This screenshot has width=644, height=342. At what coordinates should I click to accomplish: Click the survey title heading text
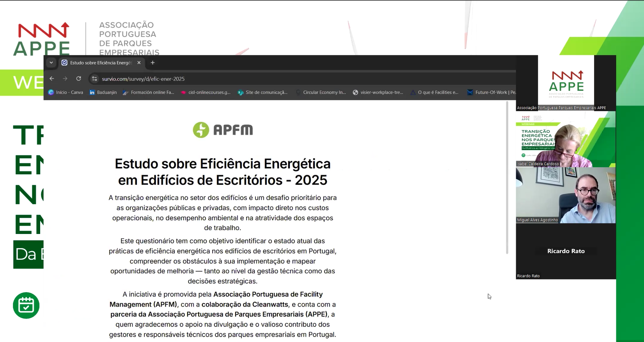(x=223, y=172)
